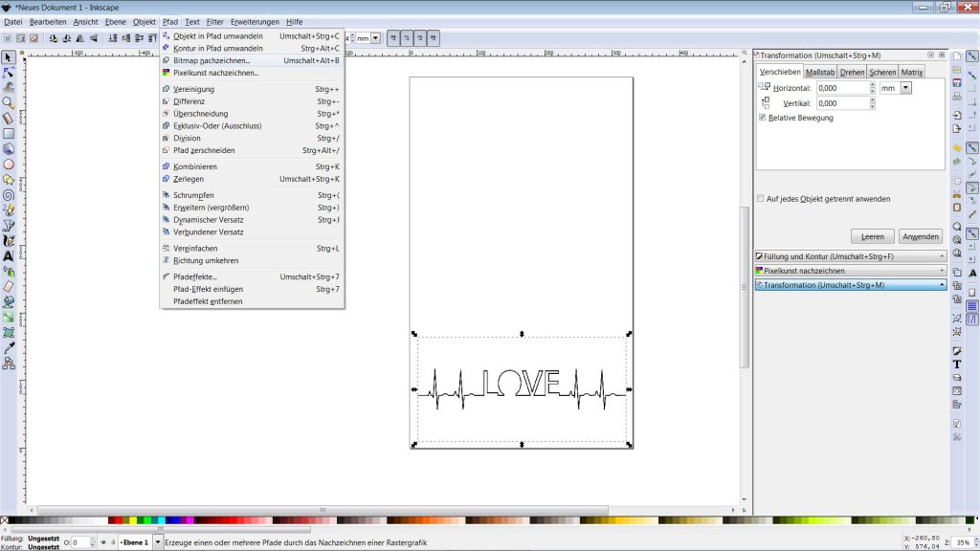980x551 pixels.
Task: Switch to the Drehen tab
Action: coord(852,72)
